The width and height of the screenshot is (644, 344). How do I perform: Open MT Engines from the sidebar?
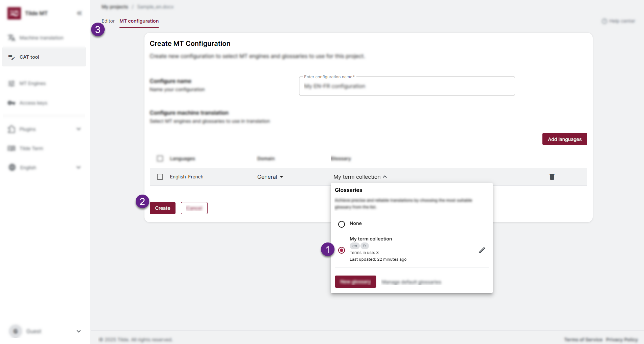pyautogui.click(x=32, y=83)
